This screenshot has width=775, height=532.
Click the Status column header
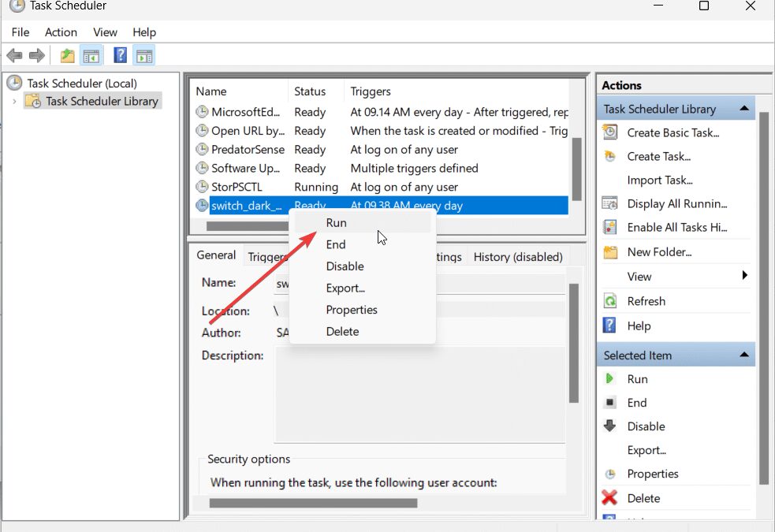[x=310, y=91]
